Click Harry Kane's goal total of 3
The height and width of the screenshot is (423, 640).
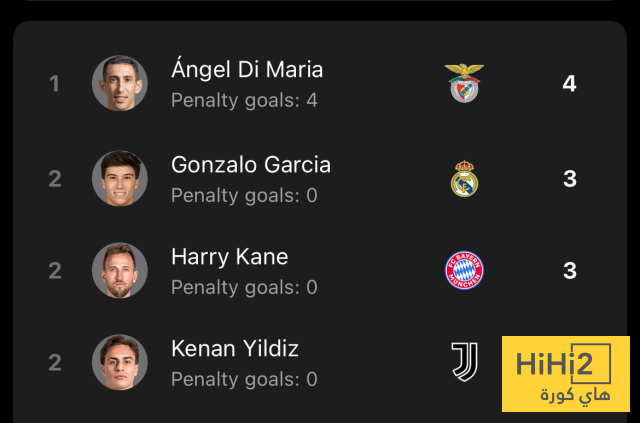(569, 271)
